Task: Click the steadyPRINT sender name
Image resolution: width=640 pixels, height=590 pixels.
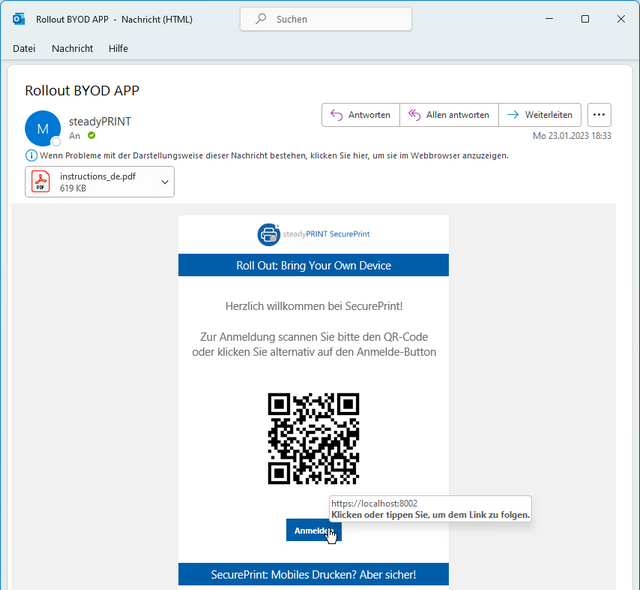Action: tap(100, 122)
